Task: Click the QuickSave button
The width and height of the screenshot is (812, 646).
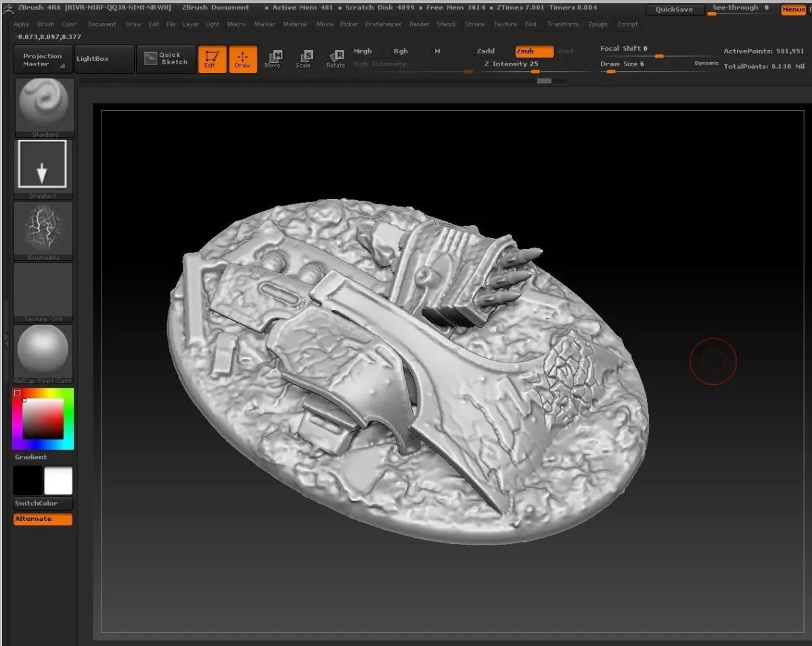Action: (x=674, y=9)
